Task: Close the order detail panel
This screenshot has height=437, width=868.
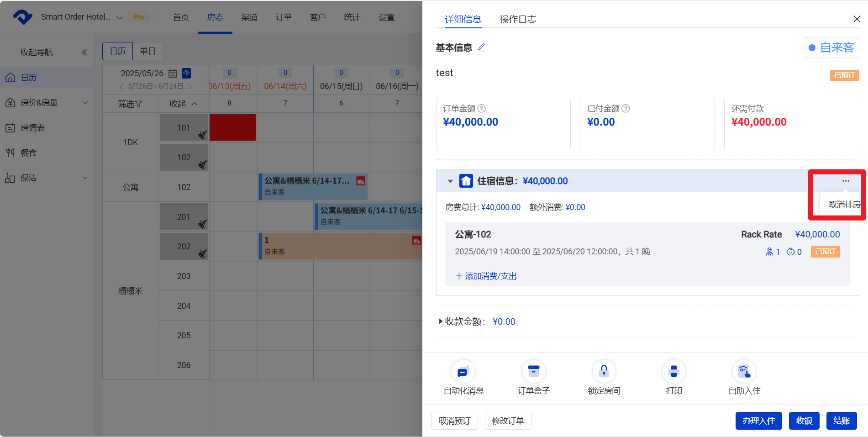Action: point(857,19)
